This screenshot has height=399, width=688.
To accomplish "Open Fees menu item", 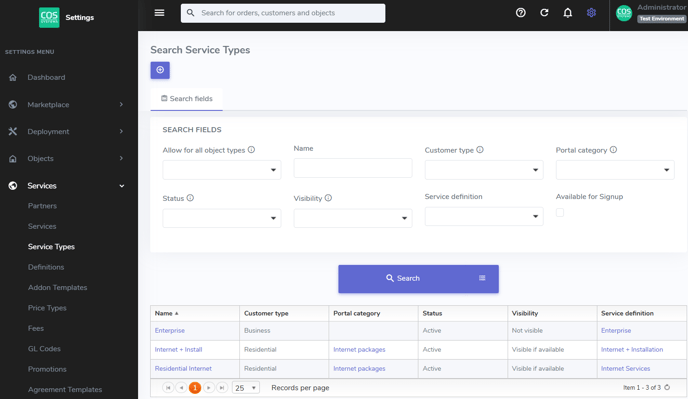I will click(36, 328).
